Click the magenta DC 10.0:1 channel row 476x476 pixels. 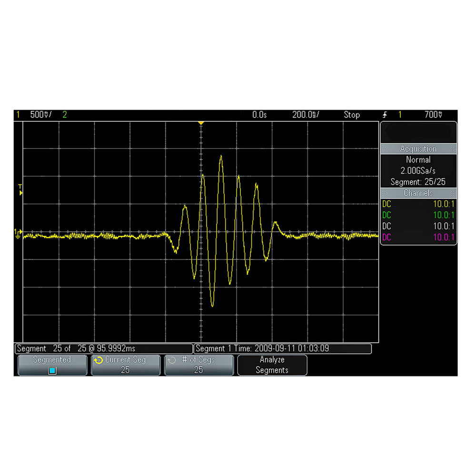[x=418, y=238]
